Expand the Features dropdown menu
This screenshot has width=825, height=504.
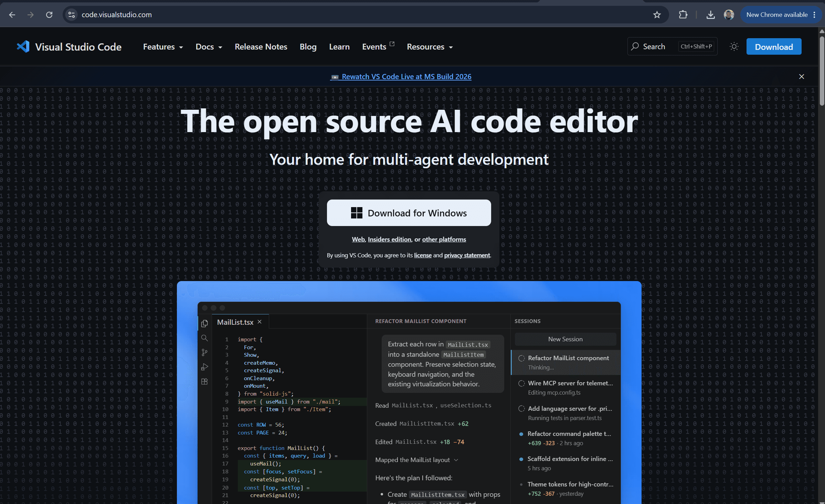click(163, 46)
